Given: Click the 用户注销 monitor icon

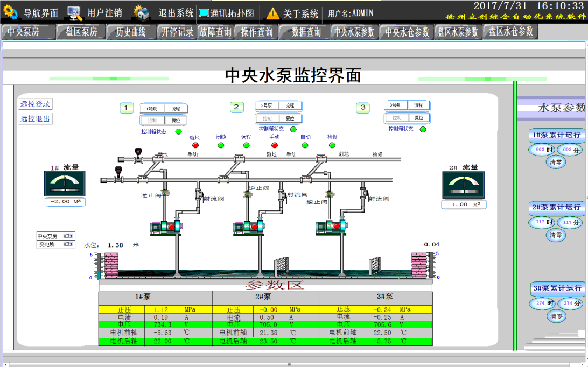Looking at the screenshot, I should (75, 12).
